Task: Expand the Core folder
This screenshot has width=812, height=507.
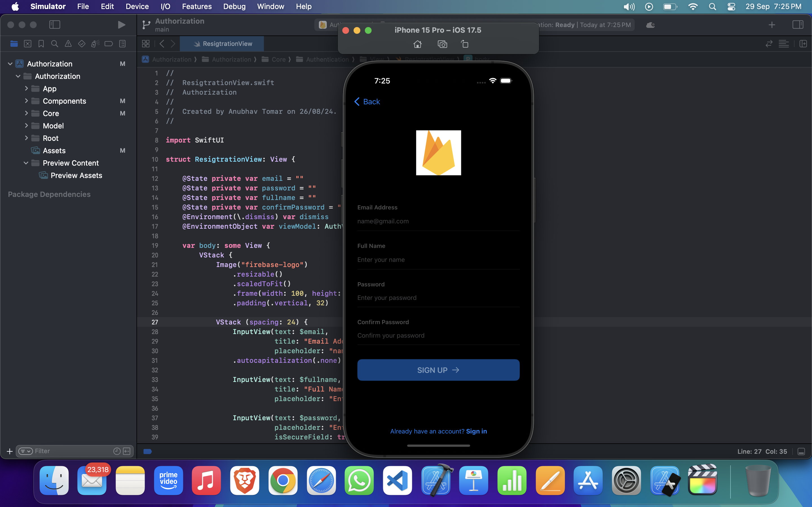Action: tap(26, 113)
